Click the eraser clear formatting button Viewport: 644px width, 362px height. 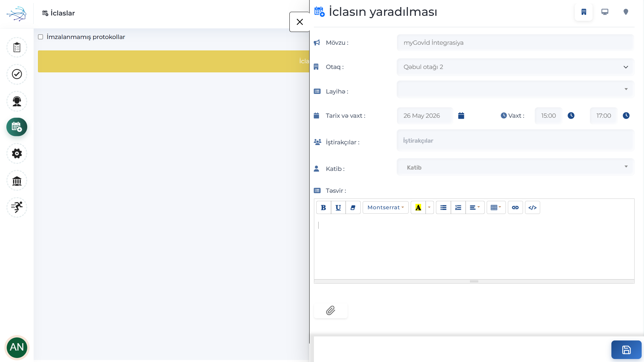[x=353, y=208]
